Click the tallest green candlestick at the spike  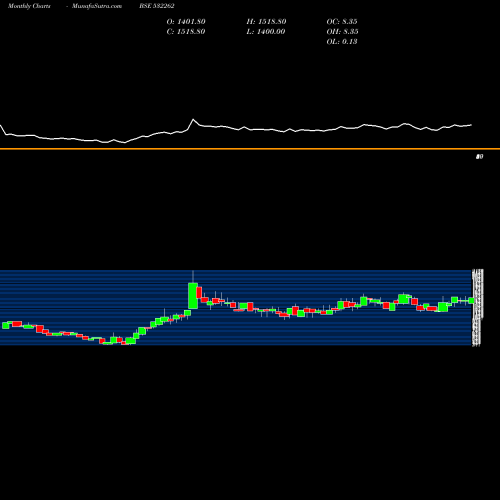pyautogui.click(x=193, y=296)
